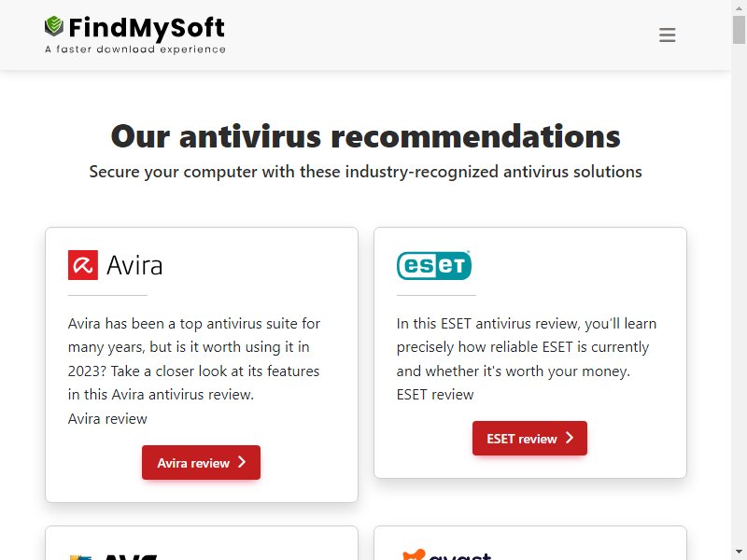Image resolution: width=747 pixels, height=560 pixels.
Task: Click the Avira card description paragraph
Action: 194,359
